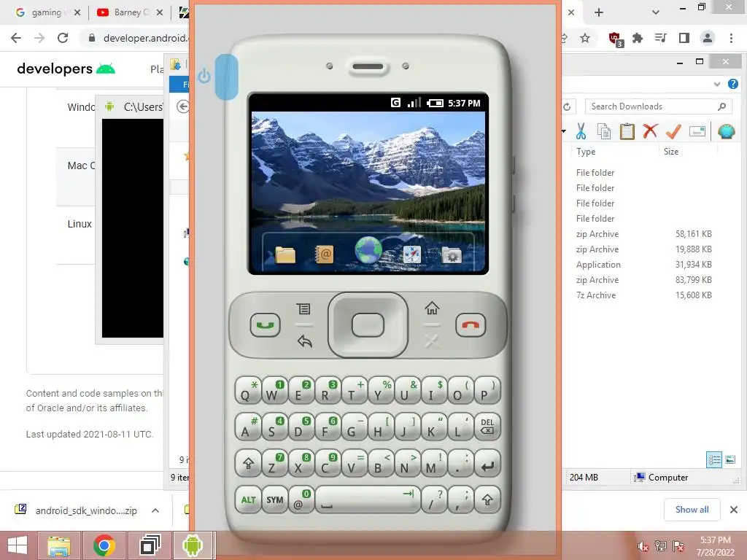This screenshot has width=747, height=560.
Task: Open File Explorer from taskbar
Action: point(58,545)
